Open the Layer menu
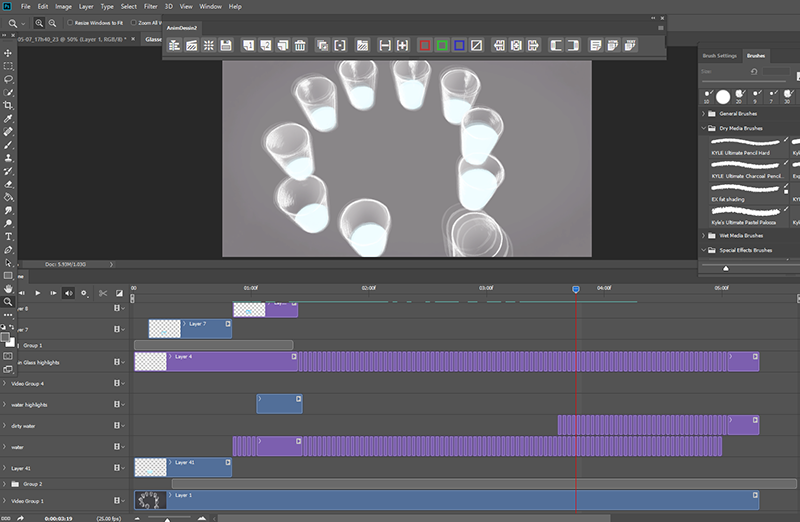The image size is (800, 522). 86,7
